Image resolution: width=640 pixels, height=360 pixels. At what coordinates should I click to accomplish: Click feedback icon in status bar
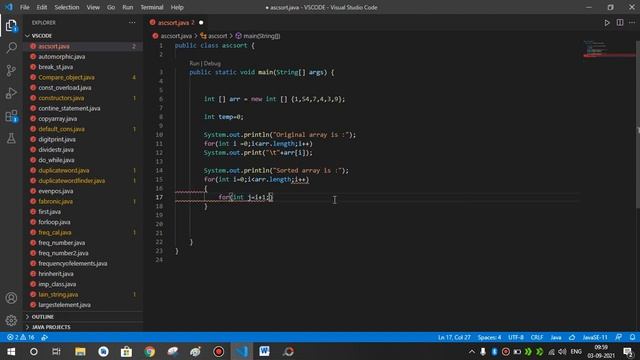619,337
